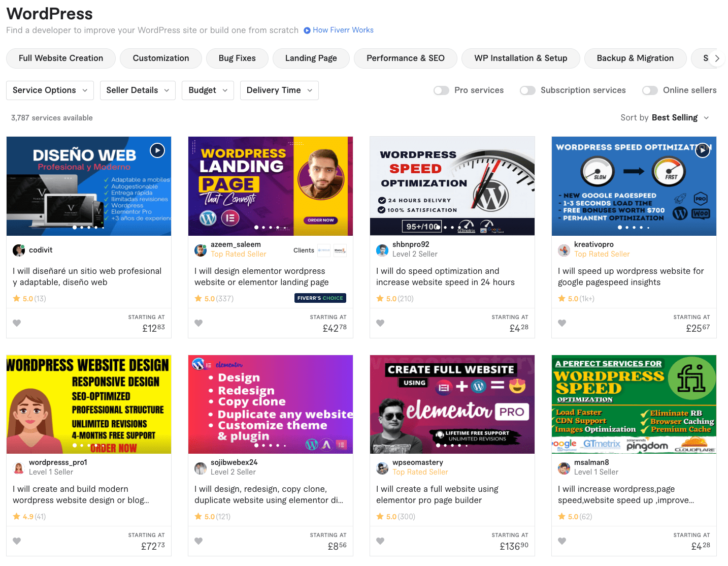Click shbnpro92's profile picture
Image resolution: width=728 pixels, height=566 pixels.
click(382, 250)
